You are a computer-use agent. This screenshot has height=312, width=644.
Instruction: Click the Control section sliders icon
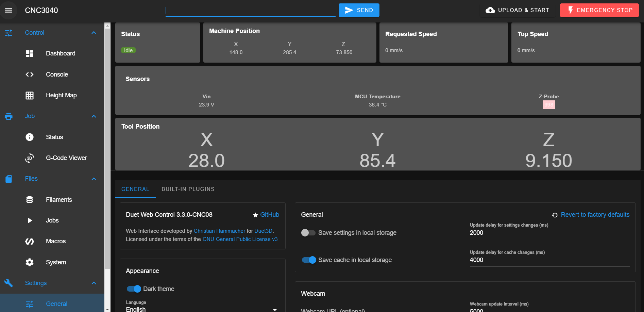coord(9,33)
